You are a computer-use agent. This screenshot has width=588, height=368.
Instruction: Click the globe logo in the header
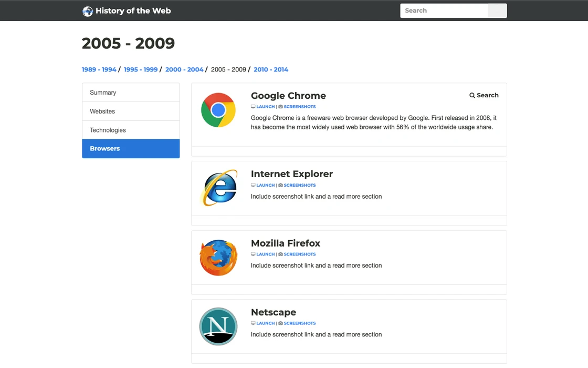(x=87, y=11)
